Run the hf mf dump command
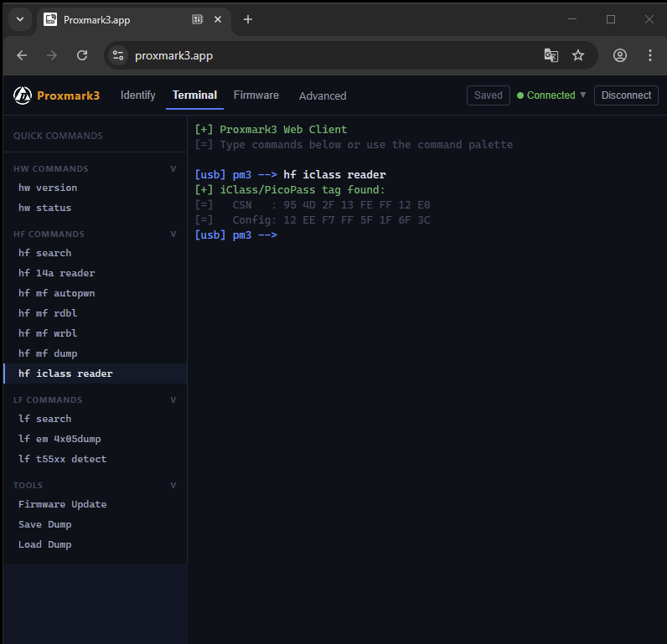667x644 pixels. coord(95,353)
